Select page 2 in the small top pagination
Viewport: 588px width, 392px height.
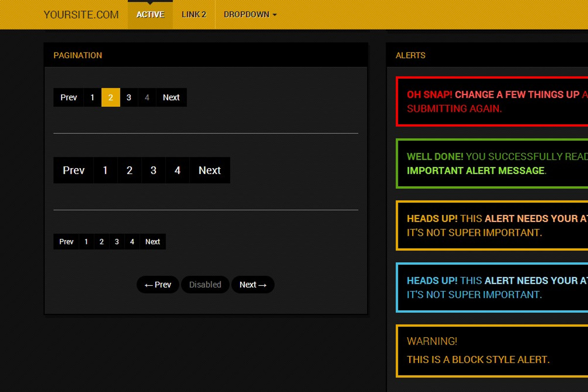coord(110,97)
